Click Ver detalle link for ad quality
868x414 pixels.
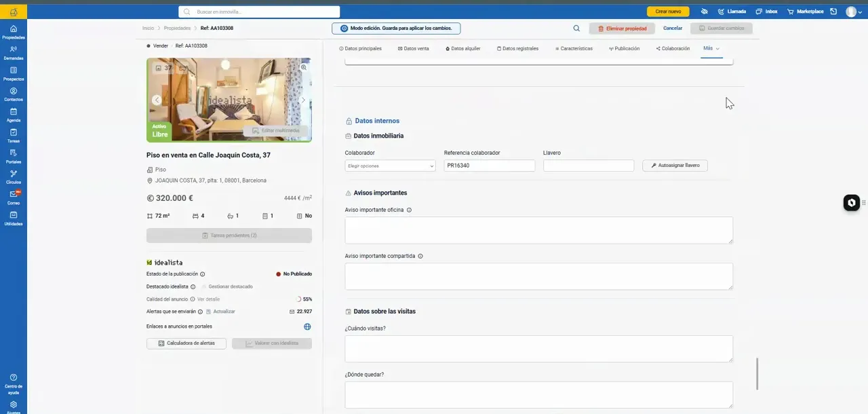point(208,299)
